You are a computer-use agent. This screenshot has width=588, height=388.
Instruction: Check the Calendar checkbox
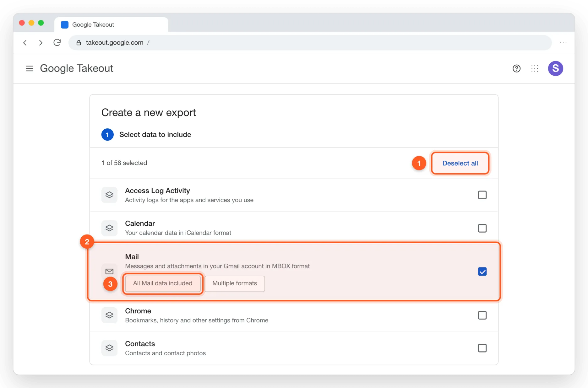[482, 228]
